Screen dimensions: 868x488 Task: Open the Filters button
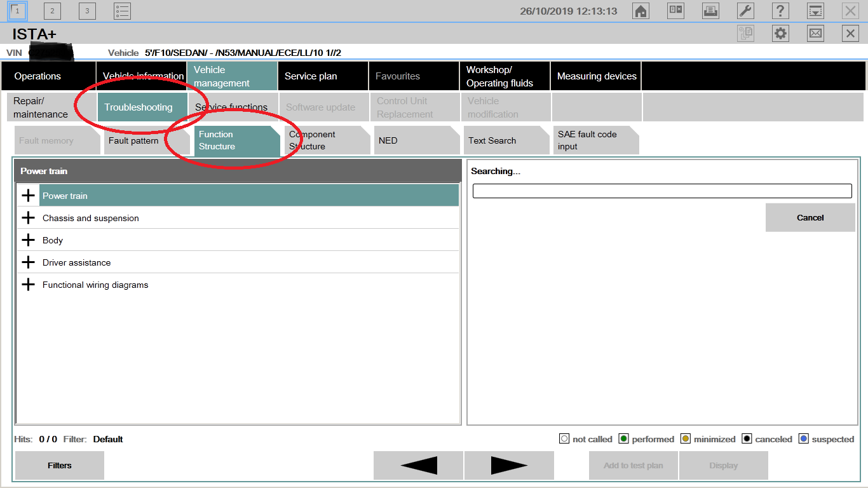click(x=60, y=465)
